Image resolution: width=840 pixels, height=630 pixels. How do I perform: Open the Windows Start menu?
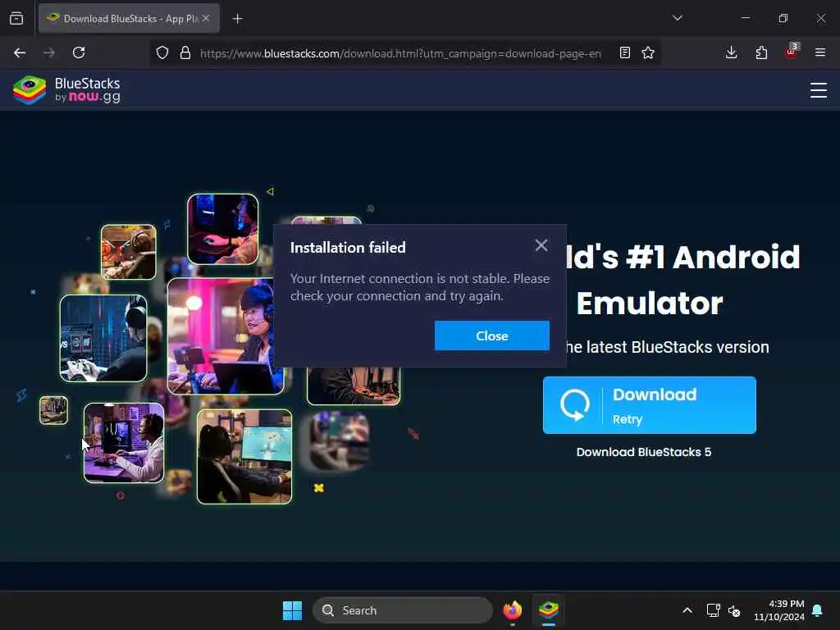(293, 610)
